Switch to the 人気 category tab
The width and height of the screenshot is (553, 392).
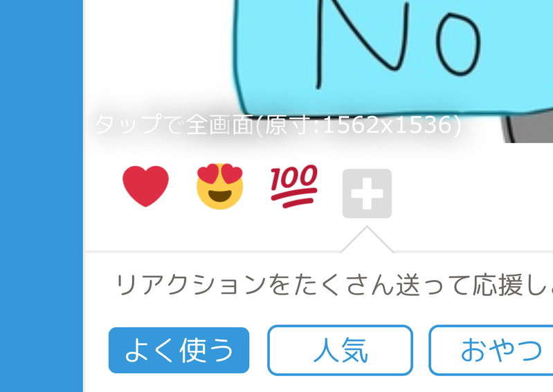coord(341,350)
